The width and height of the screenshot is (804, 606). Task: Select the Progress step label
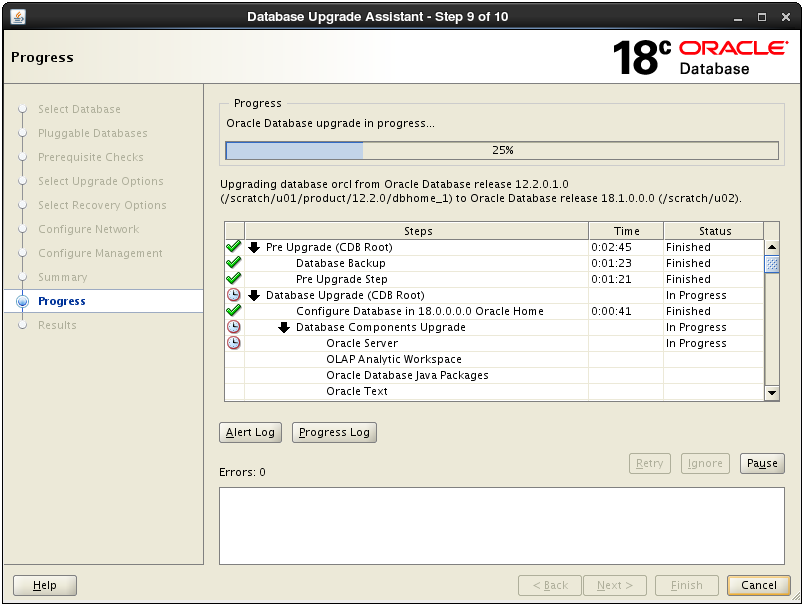(62, 301)
